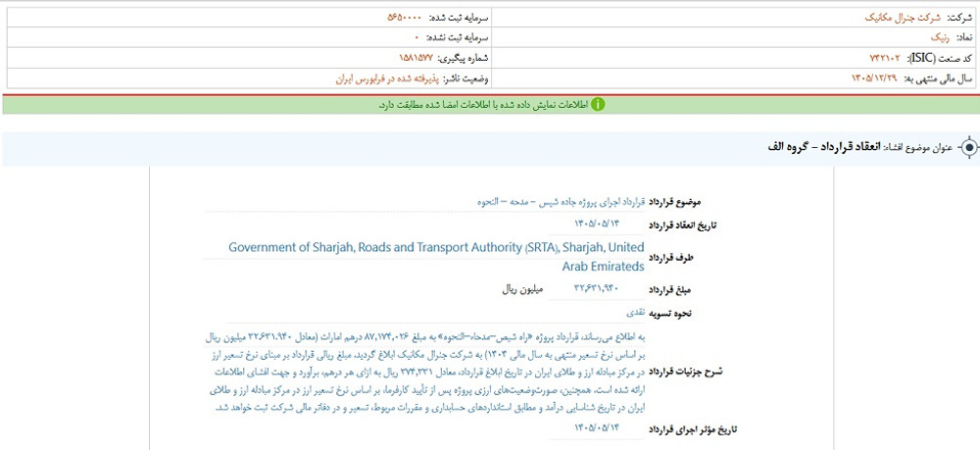Image resolution: width=980 pixels, height=450 pixels.
Task: Select company name شرکت جنرال مکانیک
Action: pyautogui.click(x=902, y=18)
